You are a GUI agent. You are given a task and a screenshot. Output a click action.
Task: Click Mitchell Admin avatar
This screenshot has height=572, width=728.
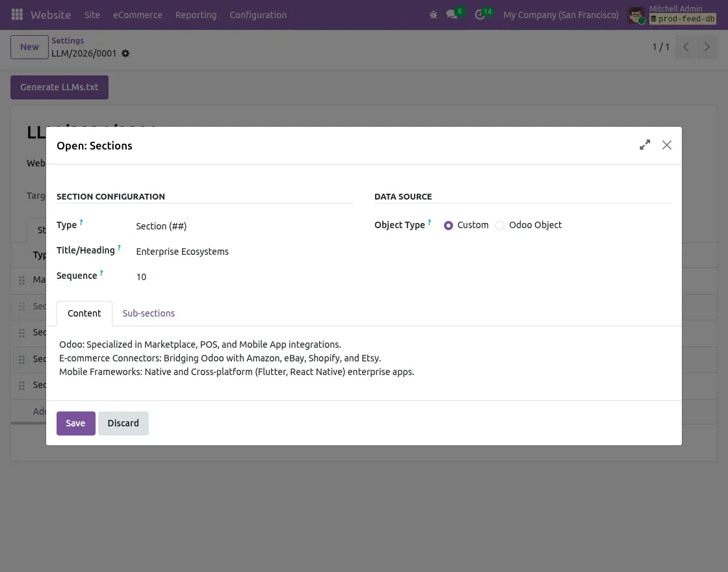[636, 15]
